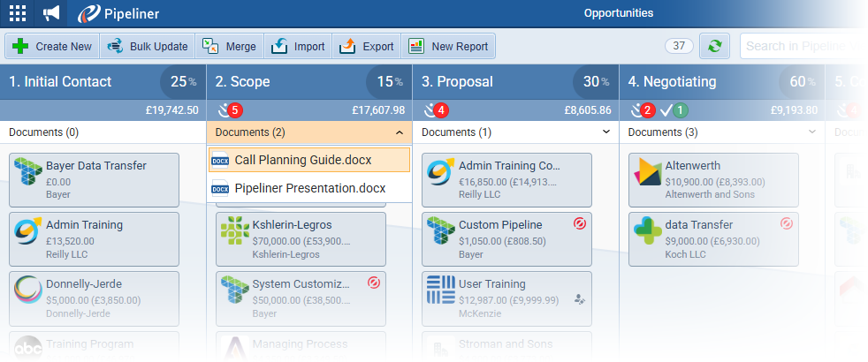Open the System Customiz... opportunity card
The image size is (868, 362).
click(x=301, y=298)
